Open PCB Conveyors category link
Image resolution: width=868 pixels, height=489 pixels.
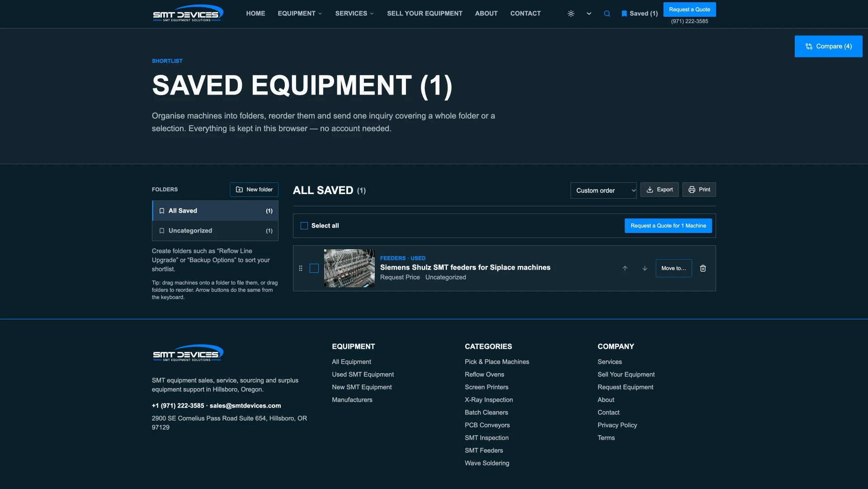[487, 425]
